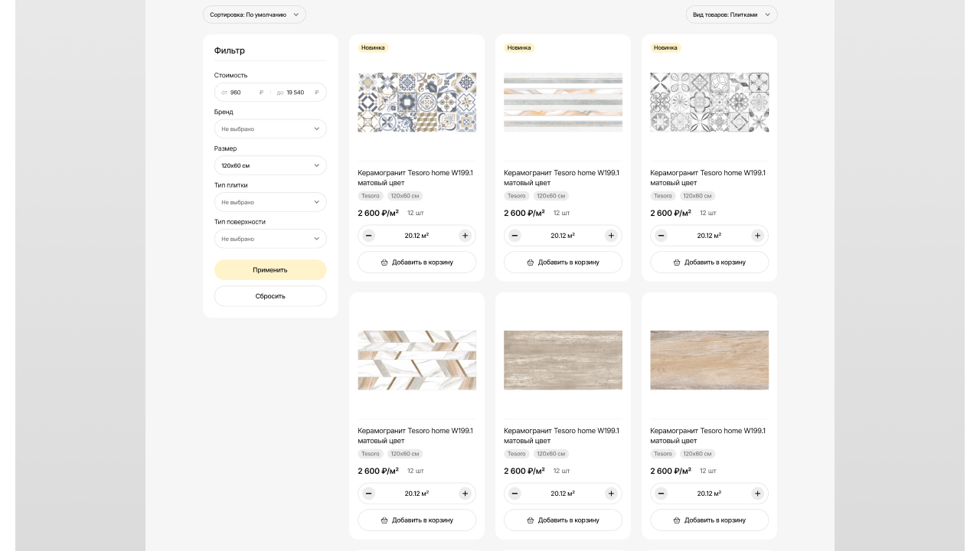Decrease quantity on the blue-beige patchwork tile card
Screen dimensions: 980x551
click(369, 236)
